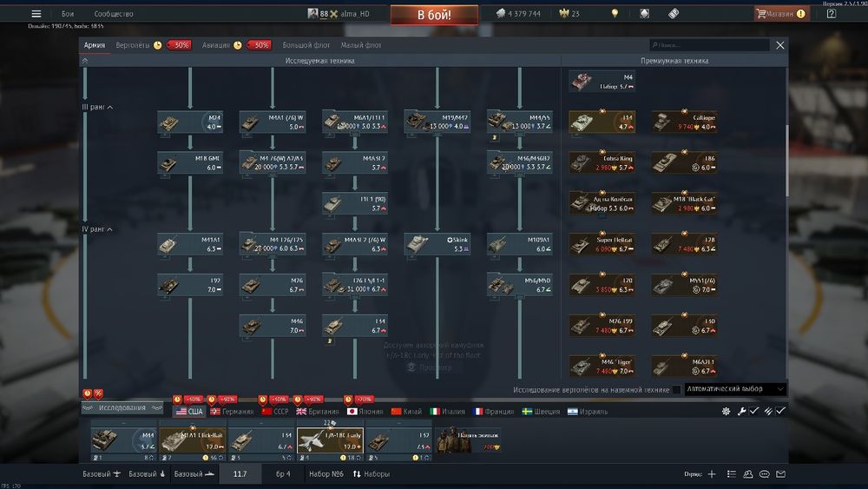Open the gear settings icon near nations
The width and height of the screenshot is (868, 489).
726,411
